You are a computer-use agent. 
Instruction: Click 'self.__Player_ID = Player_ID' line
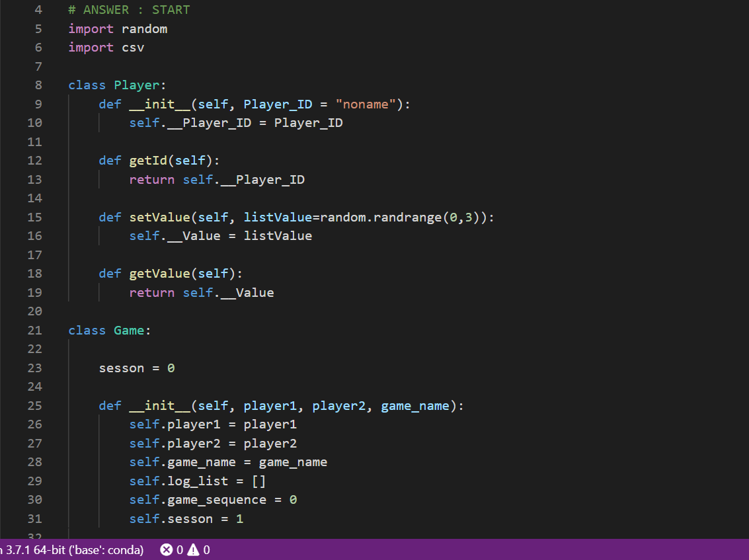pos(236,123)
